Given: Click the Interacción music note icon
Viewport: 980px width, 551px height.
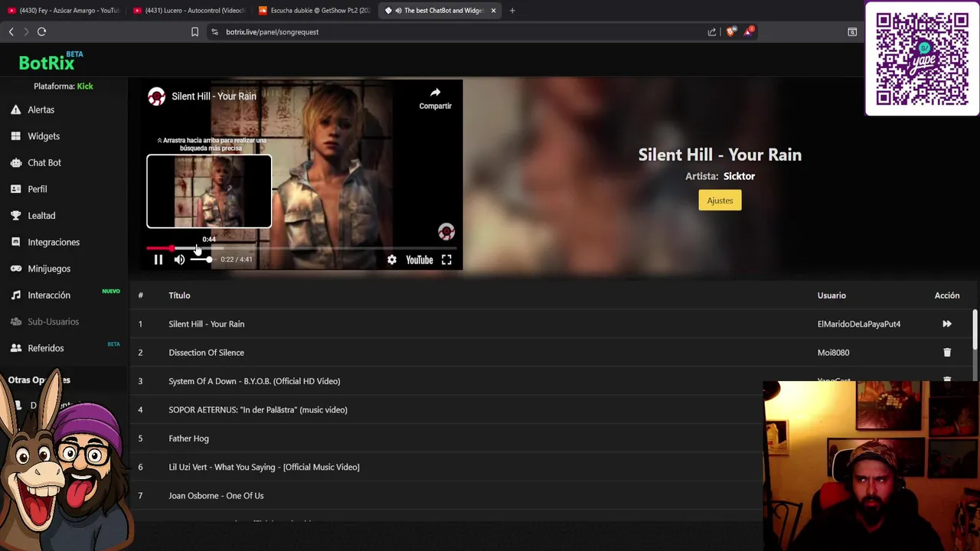Looking at the screenshot, I should coord(15,295).
